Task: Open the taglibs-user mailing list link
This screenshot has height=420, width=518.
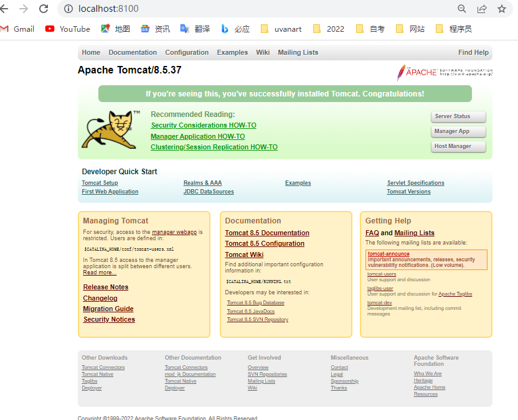Action: click(x=380, y=288)
